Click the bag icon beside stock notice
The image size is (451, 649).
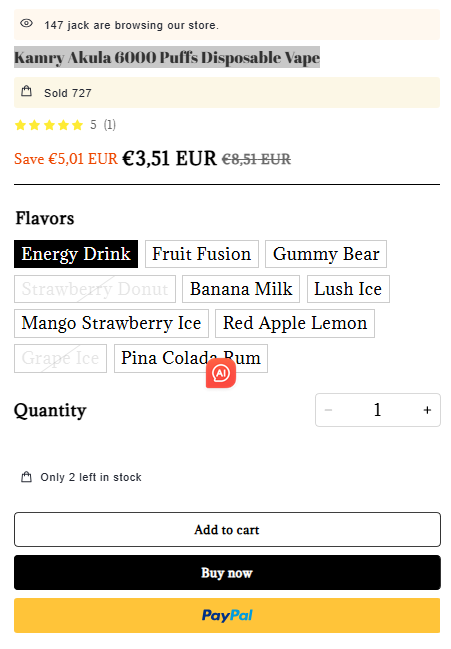click(26, 476)
